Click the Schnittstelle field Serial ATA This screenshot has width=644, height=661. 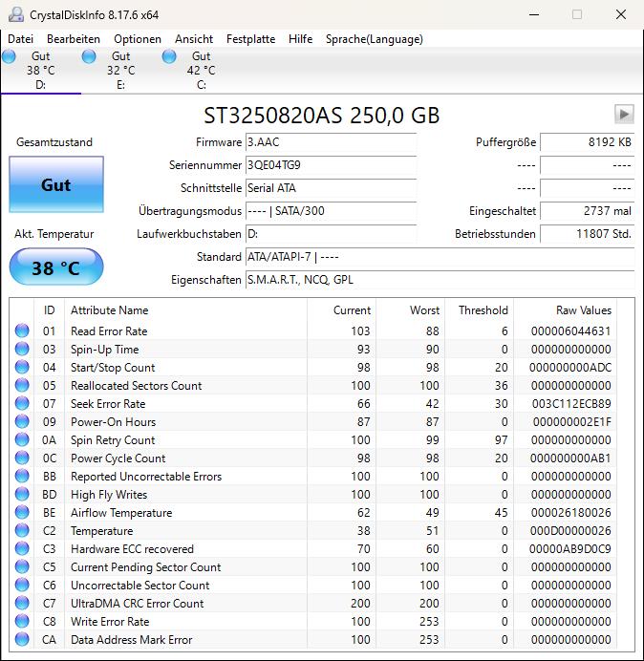(x=331, y=188)
